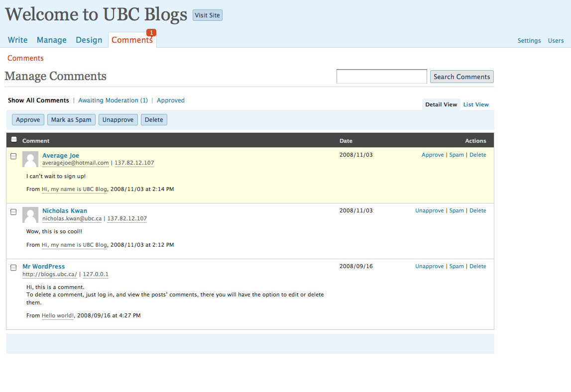Viewport: 571px width, 392px height.
Task: Open the Mr WordPress author link
Action: coord(44,267)
